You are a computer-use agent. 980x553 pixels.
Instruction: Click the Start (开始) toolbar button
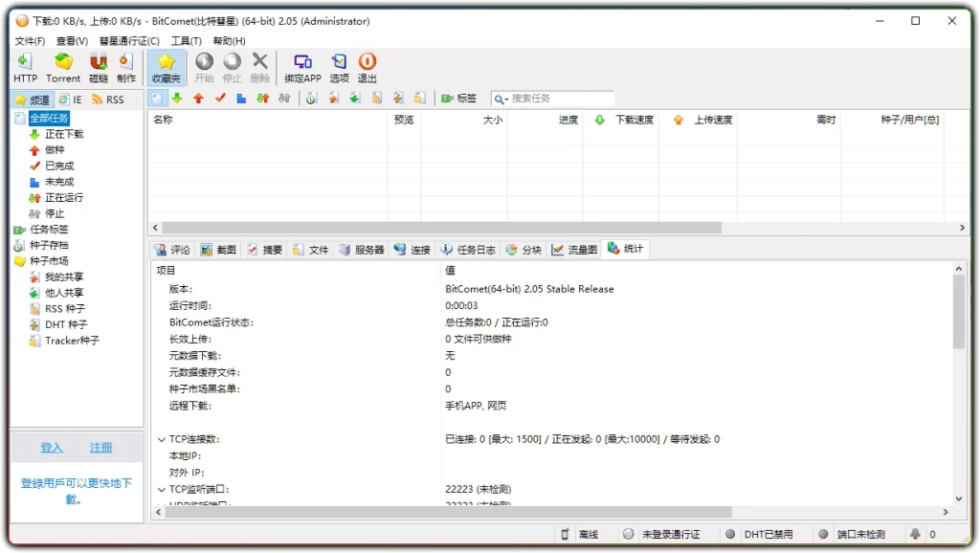tap(204, 68)
